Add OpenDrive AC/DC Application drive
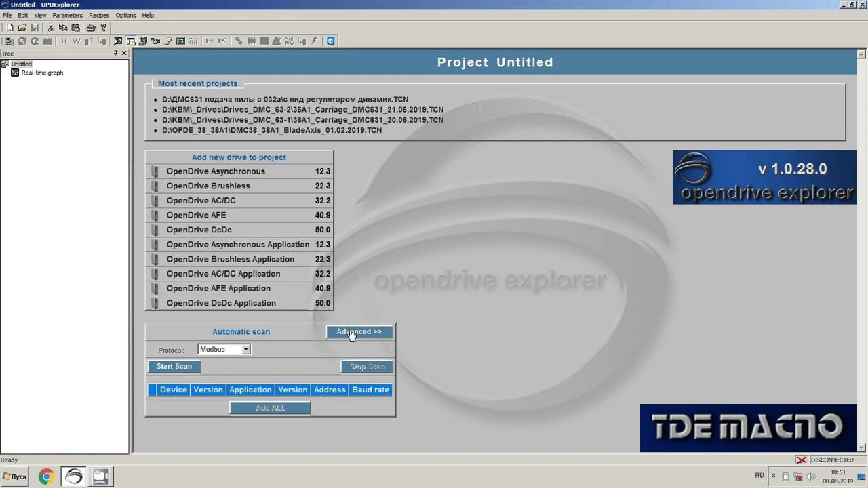Viewport: 868px width, 488px height. (x=239, y=274)
